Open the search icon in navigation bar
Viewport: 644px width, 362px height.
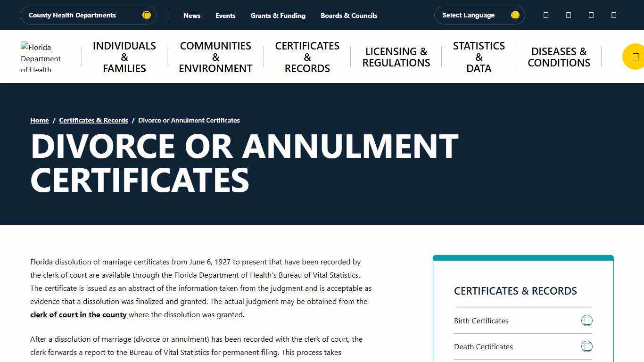[634, 56]
